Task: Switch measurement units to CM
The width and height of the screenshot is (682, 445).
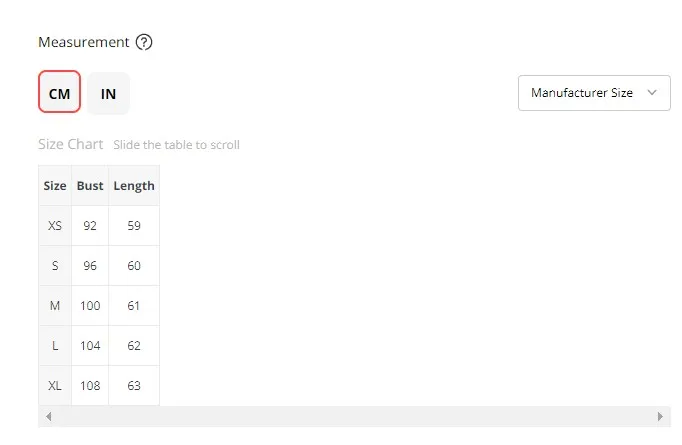Action: click(x=59, y=93)
